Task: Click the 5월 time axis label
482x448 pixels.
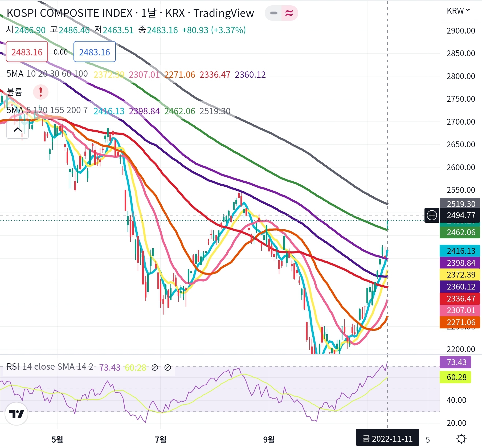Action: coord(57,439)
